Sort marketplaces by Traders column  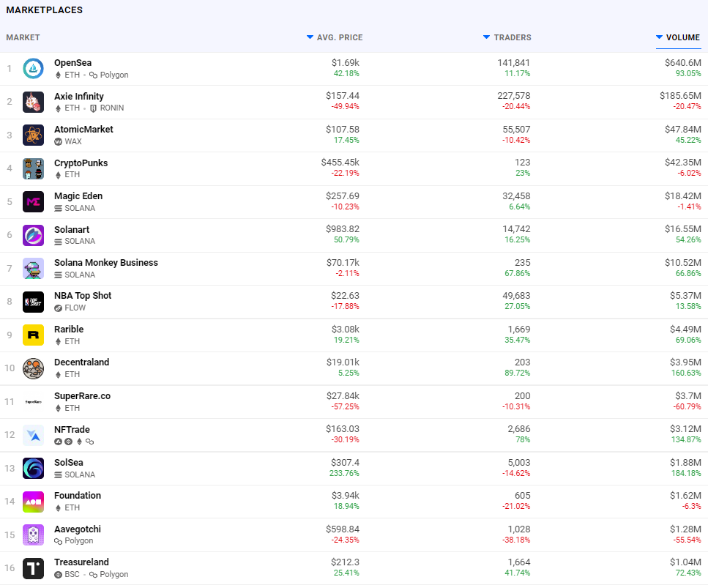click(x=507, y=37)
